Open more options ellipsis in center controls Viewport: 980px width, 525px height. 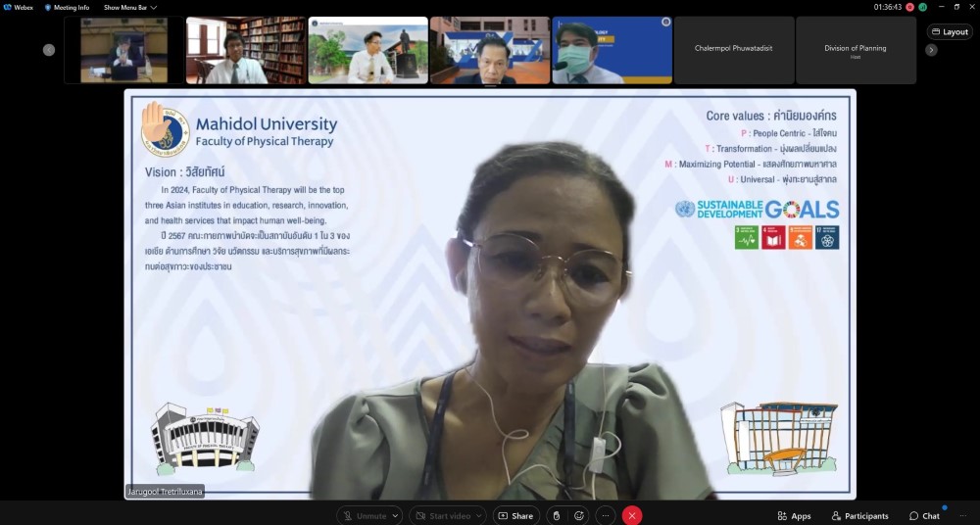(x=606, y=515)
